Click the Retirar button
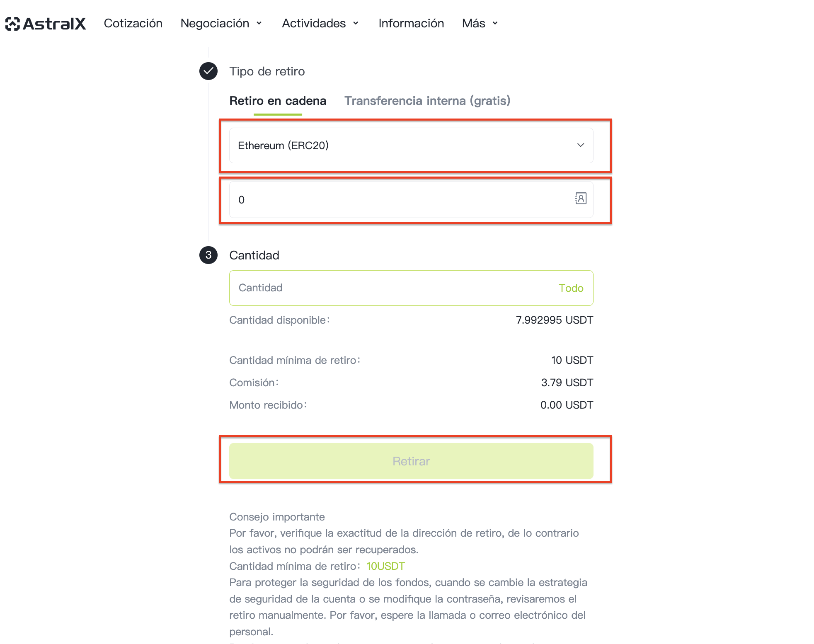 point(411,461)
